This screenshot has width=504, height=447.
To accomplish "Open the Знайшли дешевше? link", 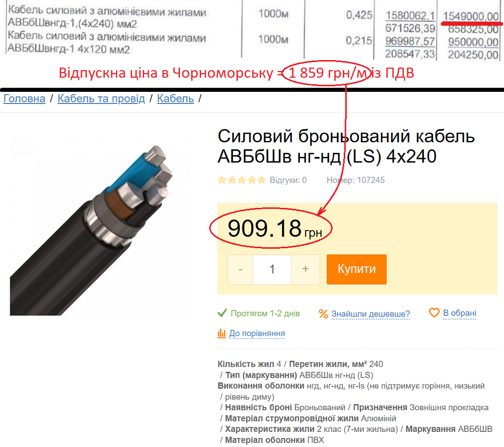I will (x=370, y=314).
